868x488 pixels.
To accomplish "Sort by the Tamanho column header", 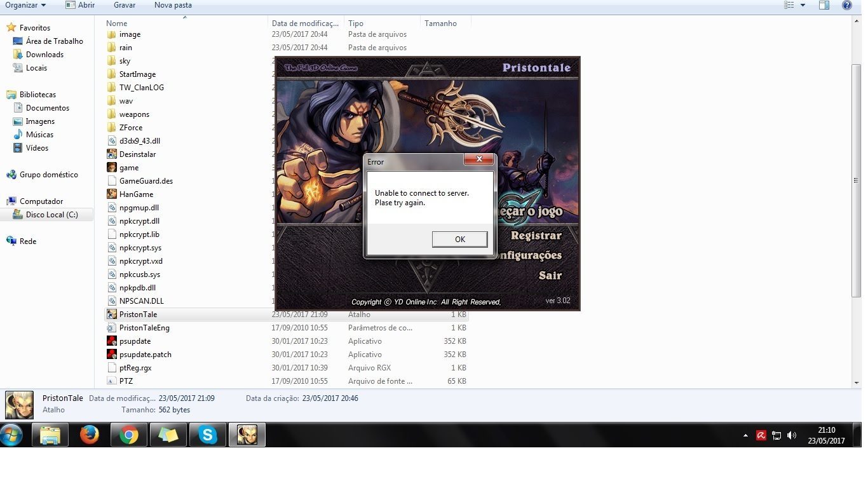I will 441,24.
